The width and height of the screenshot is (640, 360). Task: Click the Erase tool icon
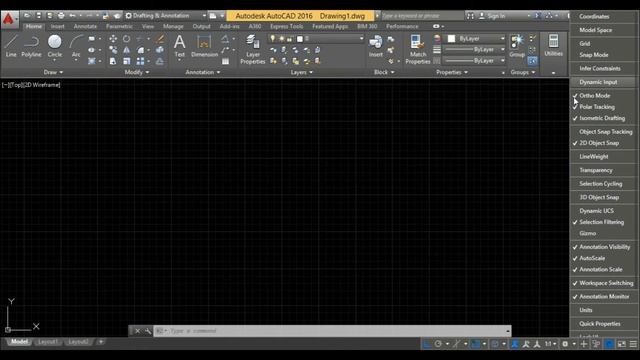[x=160, y=39]
